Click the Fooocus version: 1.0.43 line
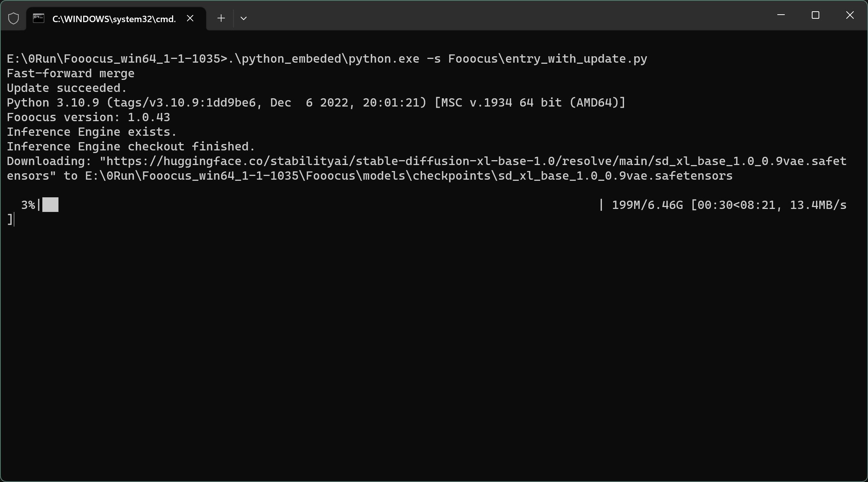The height and width of the screenshot is (482, 868). (x=88, y=117)
